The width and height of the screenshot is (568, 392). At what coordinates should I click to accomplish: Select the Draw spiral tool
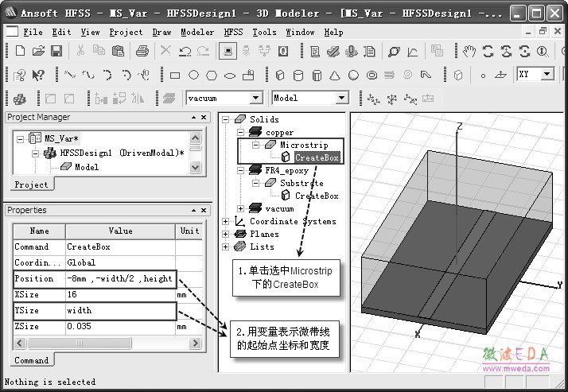407,75
